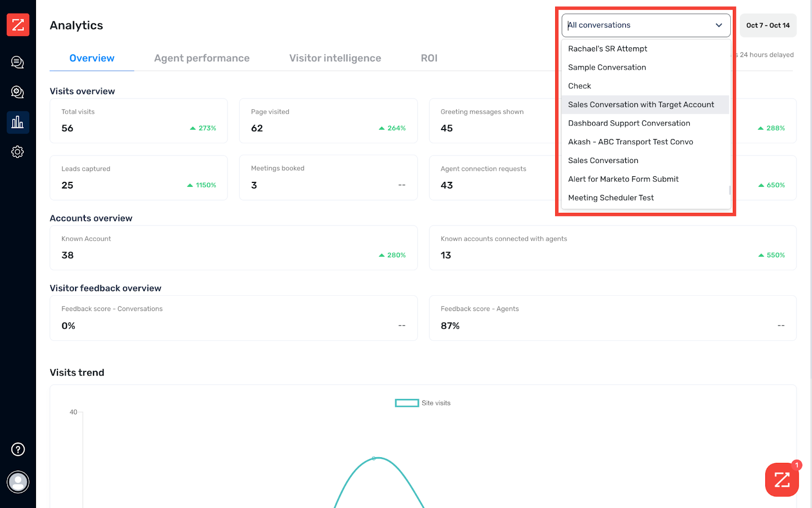This screenshot has height=508, width=812.
Task: Open the chat widget launcher with notification
Action: pos(782,480)
